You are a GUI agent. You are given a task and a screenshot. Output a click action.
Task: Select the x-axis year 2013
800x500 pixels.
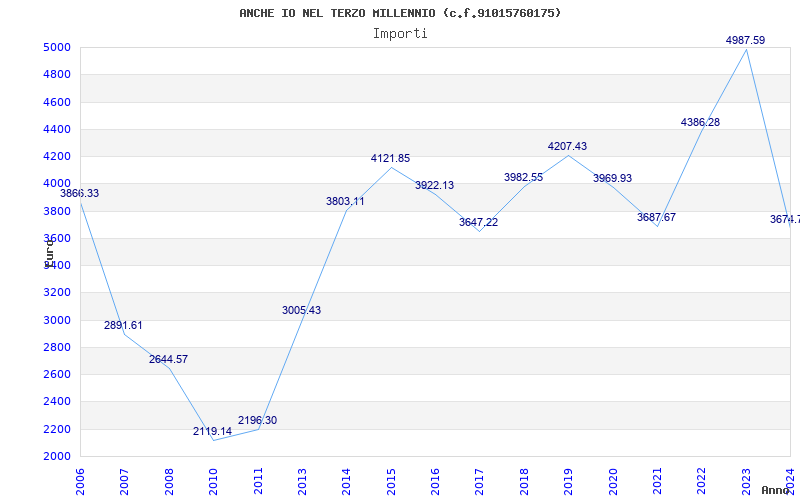[302, 482]
